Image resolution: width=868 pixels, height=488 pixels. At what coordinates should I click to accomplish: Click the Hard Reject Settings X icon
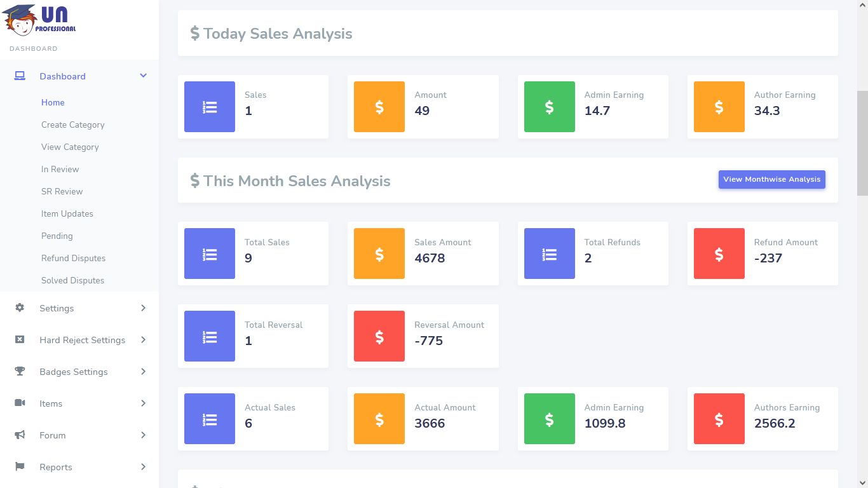[20, 339]
